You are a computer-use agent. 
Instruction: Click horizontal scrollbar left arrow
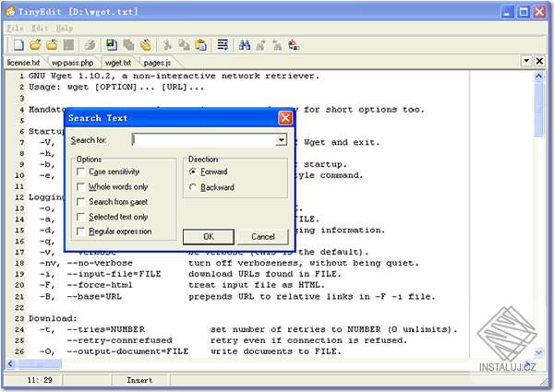tap(10, 363)
